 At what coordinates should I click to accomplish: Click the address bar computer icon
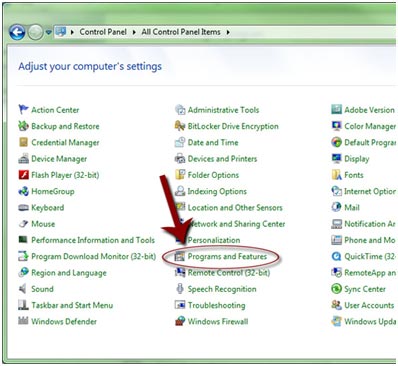[61, 32]
